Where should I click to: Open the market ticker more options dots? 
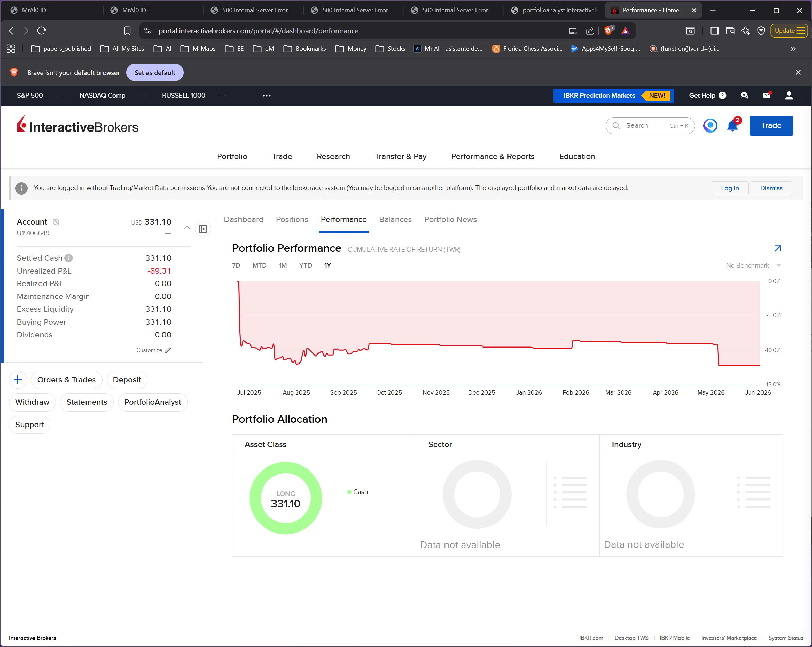tap(267, 96)
